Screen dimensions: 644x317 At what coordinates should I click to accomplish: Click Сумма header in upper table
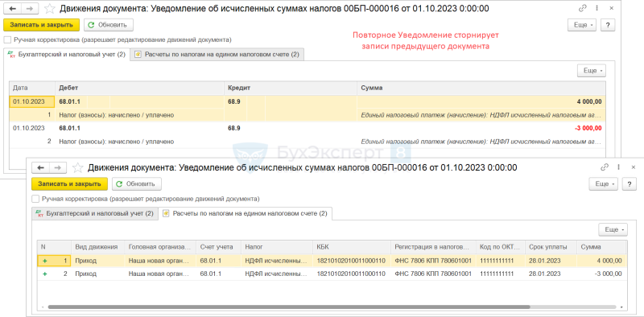[481, 88]
